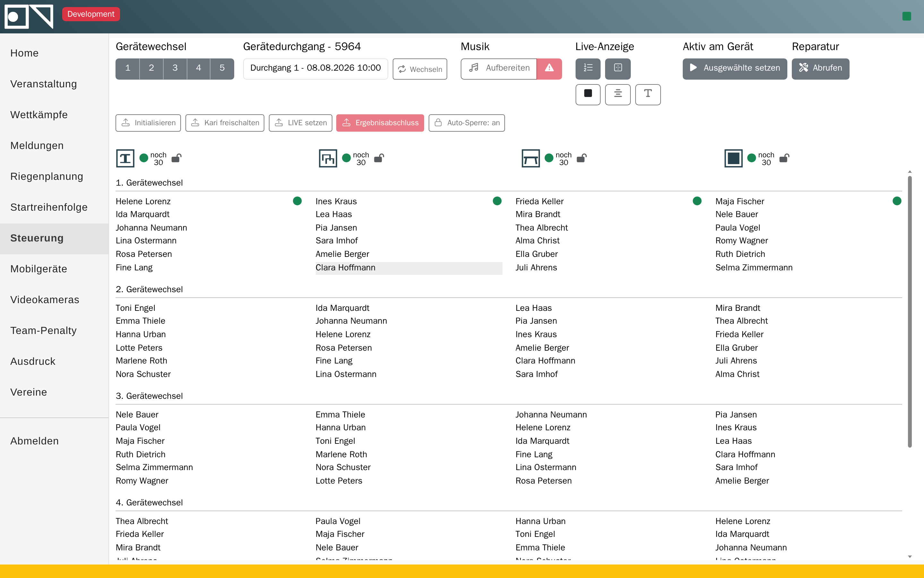The height and width of the screenshot is (578, 924).
Task: Click the green dot in Helene Lorenz's row
Action: pos(297,201)
